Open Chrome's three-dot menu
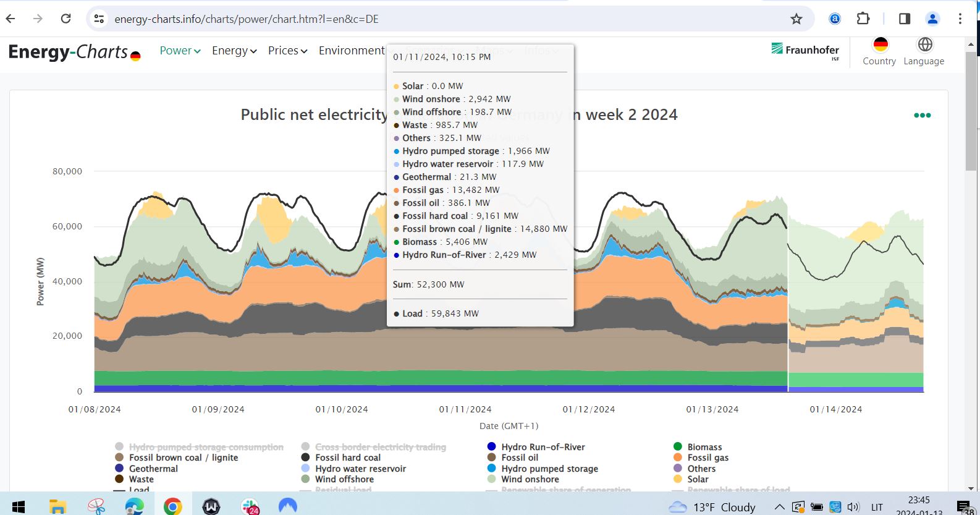 [x=960, y=19]
